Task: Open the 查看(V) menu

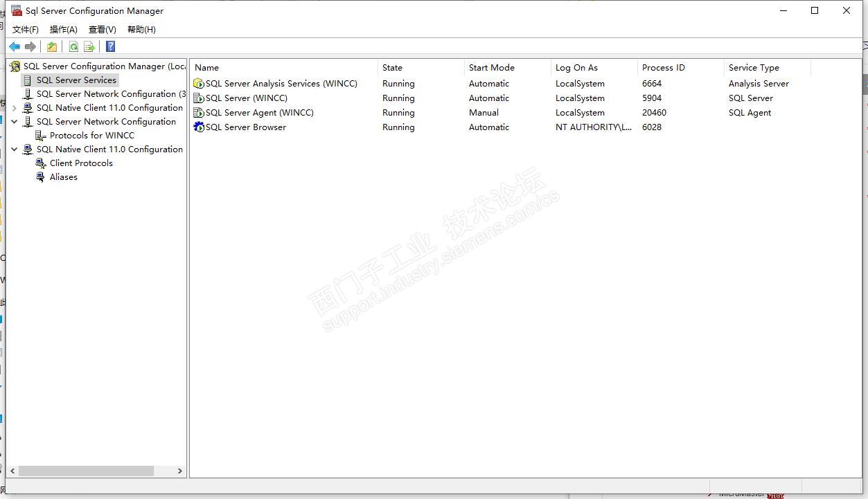Action: [103, 29]
